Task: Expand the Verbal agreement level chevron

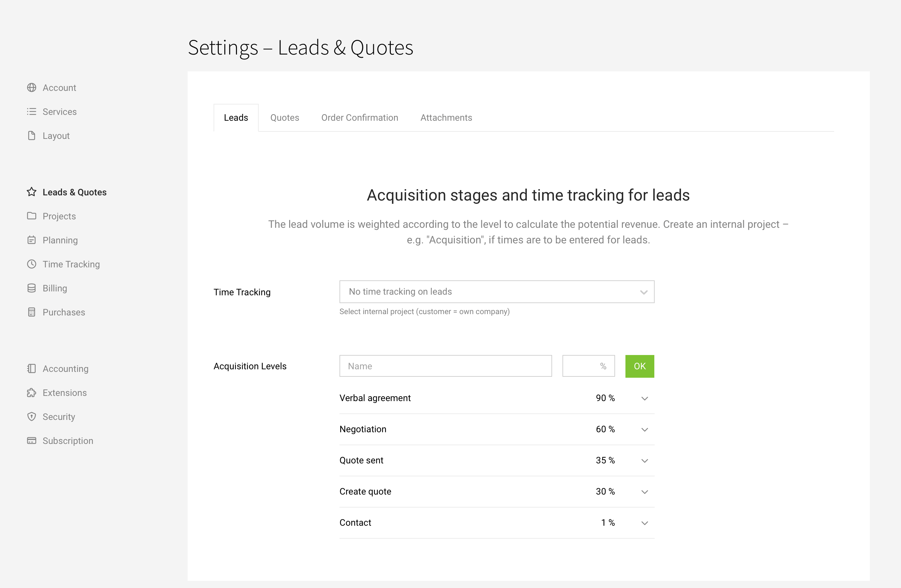Action: click(645, 398)
